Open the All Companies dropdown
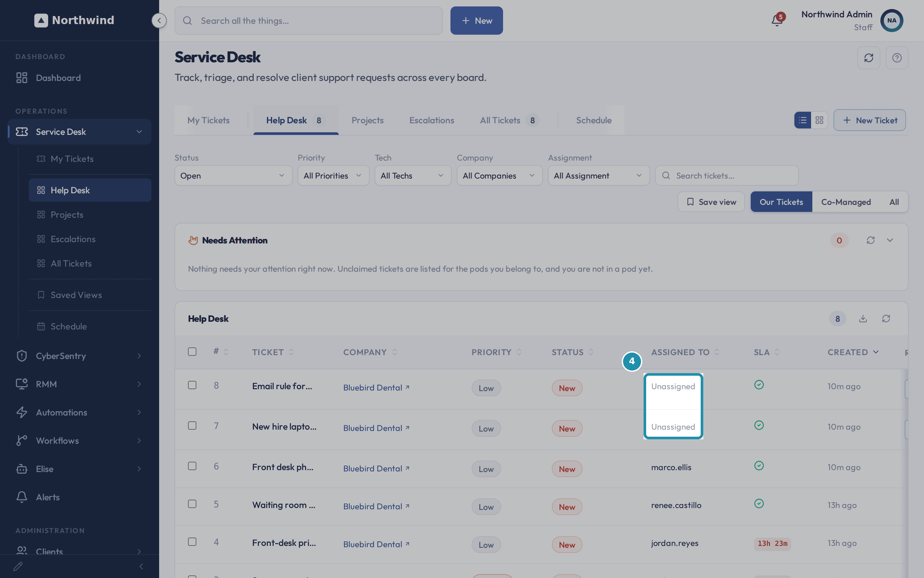Image resolution: width=924 pixels, height=578 pixels. (x=500, y=175)
